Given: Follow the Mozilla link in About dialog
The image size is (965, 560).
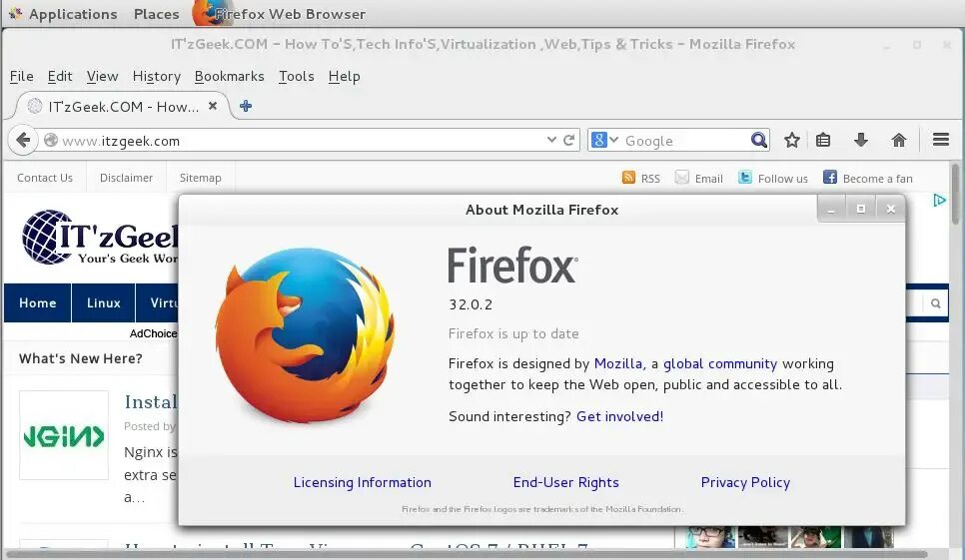Looking at the screenshot, I should (618, 364).
